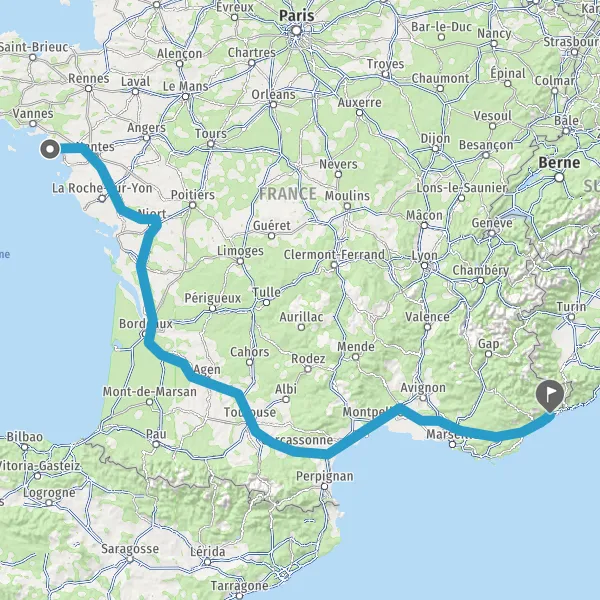Screen dimensions: 600x600
Task: Click the FRANCE country label
Action: tap(288, 194)
